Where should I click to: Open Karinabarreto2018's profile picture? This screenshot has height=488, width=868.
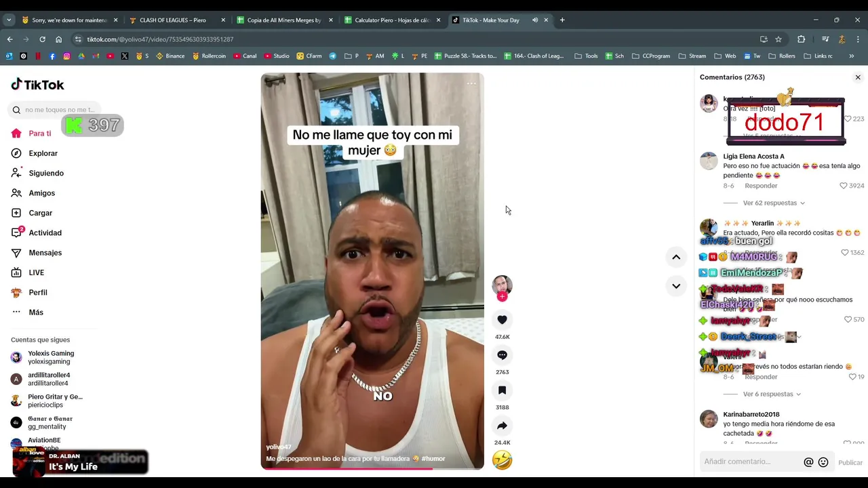(x=709, y=419)
